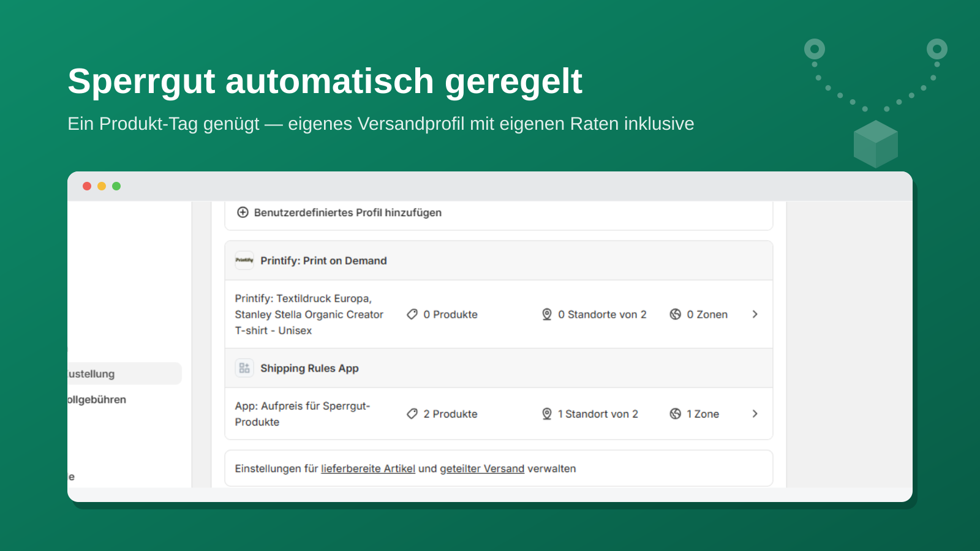Click tag icon next to 0 Produkte
The height and width of the screenshot is (551, 980).
(412, 314)
